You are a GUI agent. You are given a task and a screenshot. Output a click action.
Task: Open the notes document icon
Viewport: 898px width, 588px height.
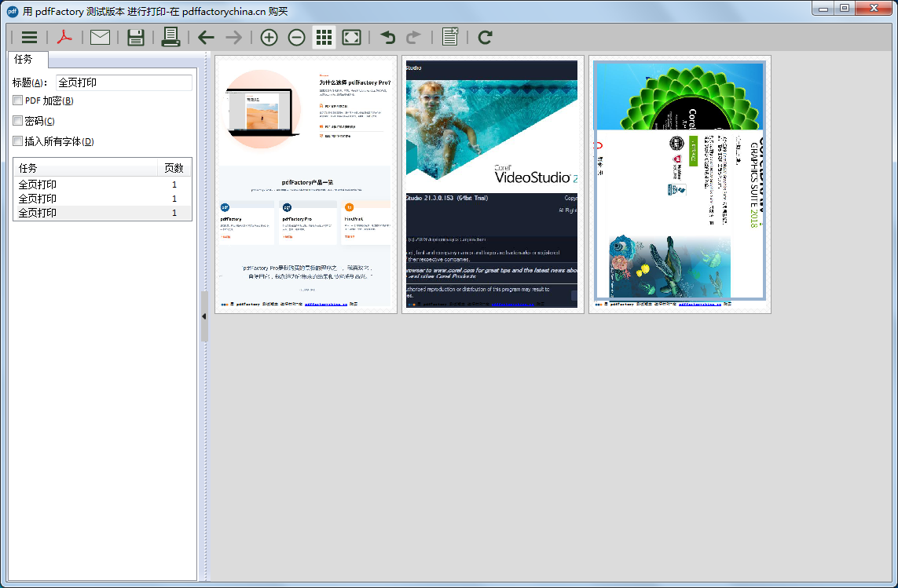(x=450, y=37)
